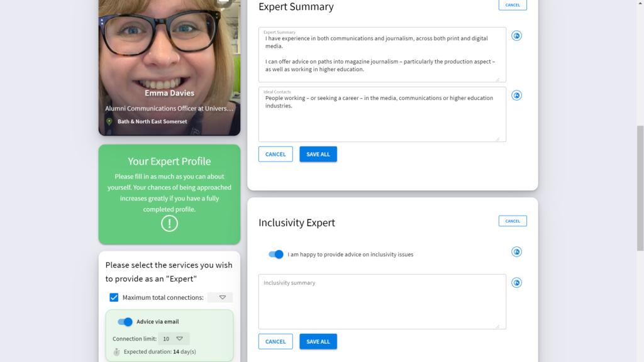
Task: Click the page vertical scrollbar thumb
Action: point(640,188)
